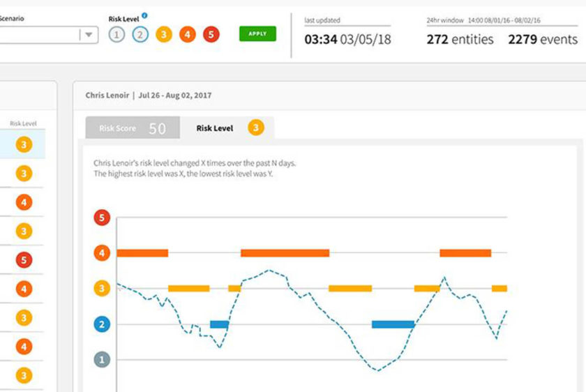Toggle the risk level 2 filter circle
This screenshot has width=586, height=392.
point(140,34)
